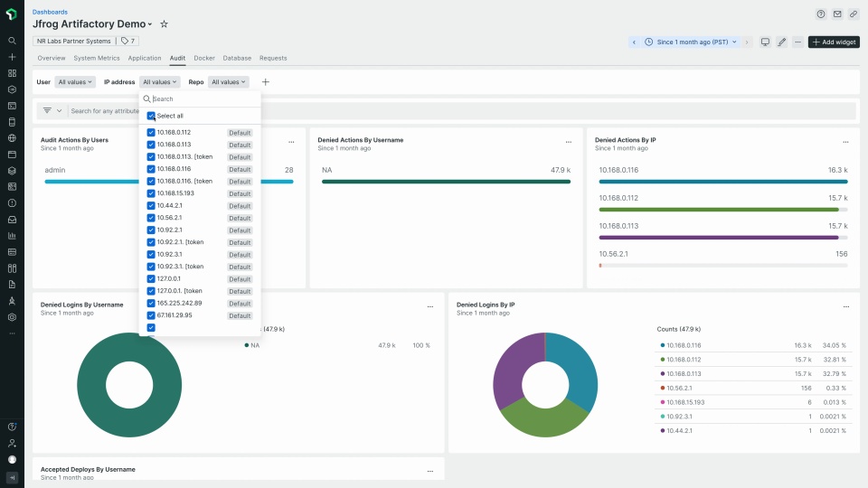Screen dimensions: 868x488
Task: Uncheck the 127.0.0.1 checkbox
Action: [x=151, y=278]
